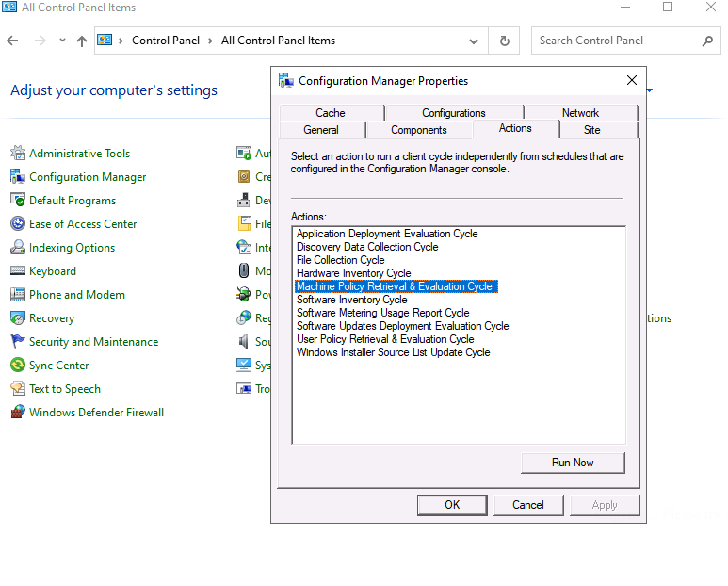Viewport: 728px width, 586px height.
Task: Expand the address bar history dropdown
Action: [x=474, y=41]
